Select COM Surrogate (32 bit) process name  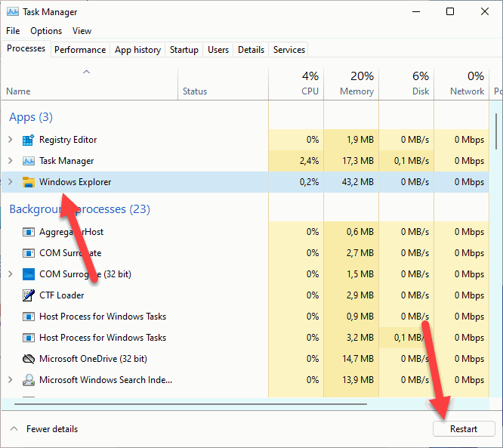(x=85, y=274)
